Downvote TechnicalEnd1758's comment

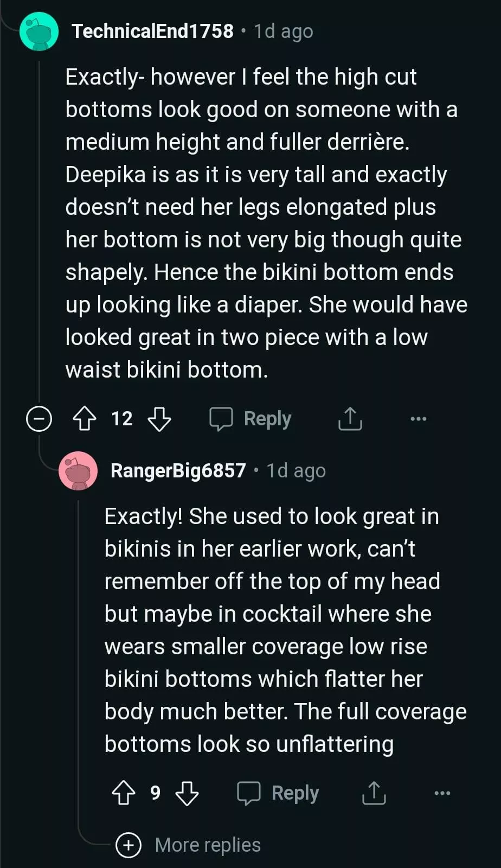(x=159, y=419)
